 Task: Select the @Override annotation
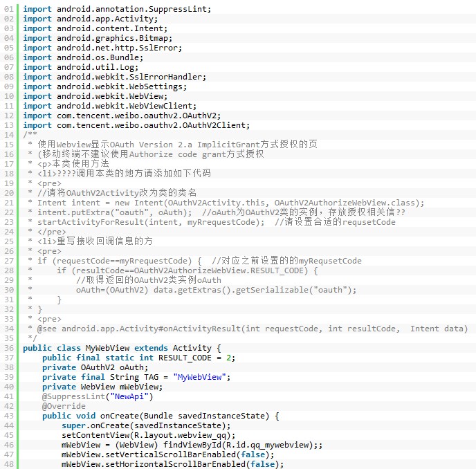[x=64, y=406]
